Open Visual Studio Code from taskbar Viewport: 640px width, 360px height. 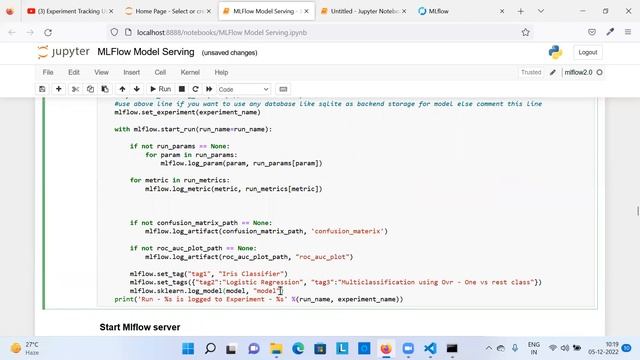(430, 349)
